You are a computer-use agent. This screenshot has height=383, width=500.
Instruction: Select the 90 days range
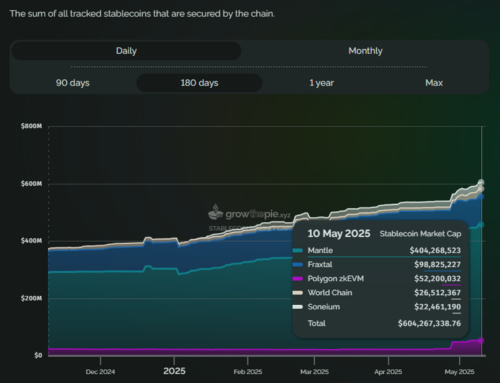(x=73, y=83)
